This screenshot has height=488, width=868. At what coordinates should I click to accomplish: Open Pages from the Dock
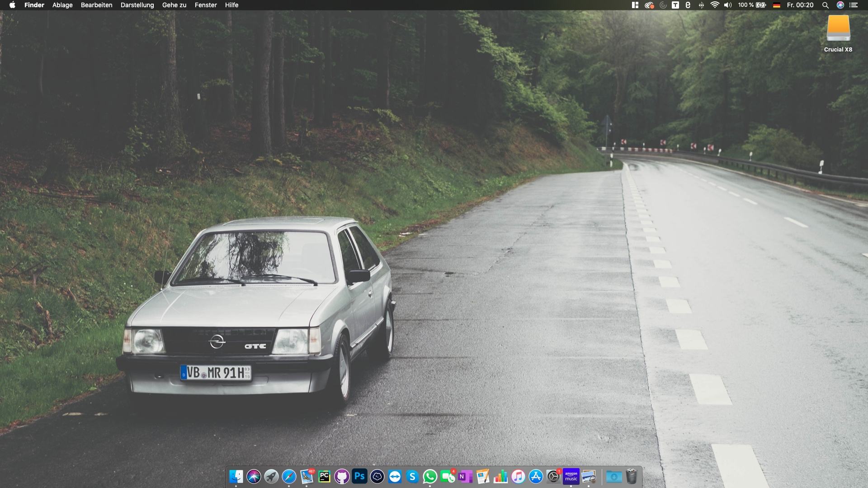click(x=483, y=476)
